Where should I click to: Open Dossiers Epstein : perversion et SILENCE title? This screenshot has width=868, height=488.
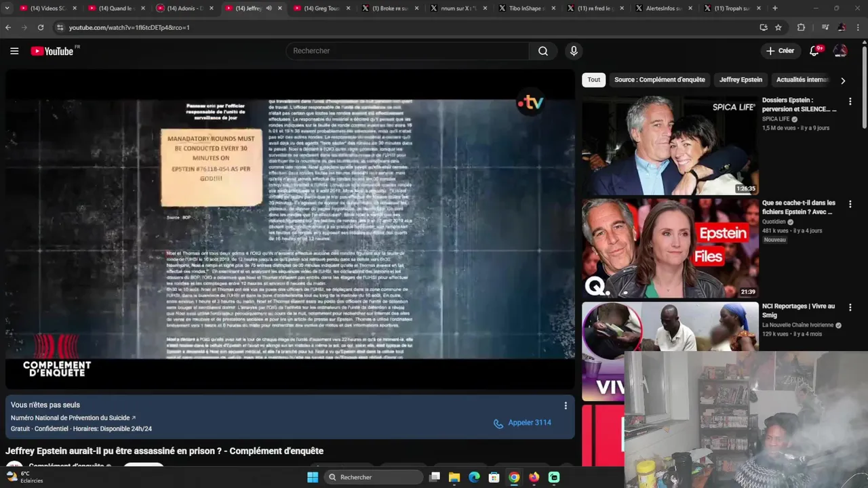(x=799, y=104)
